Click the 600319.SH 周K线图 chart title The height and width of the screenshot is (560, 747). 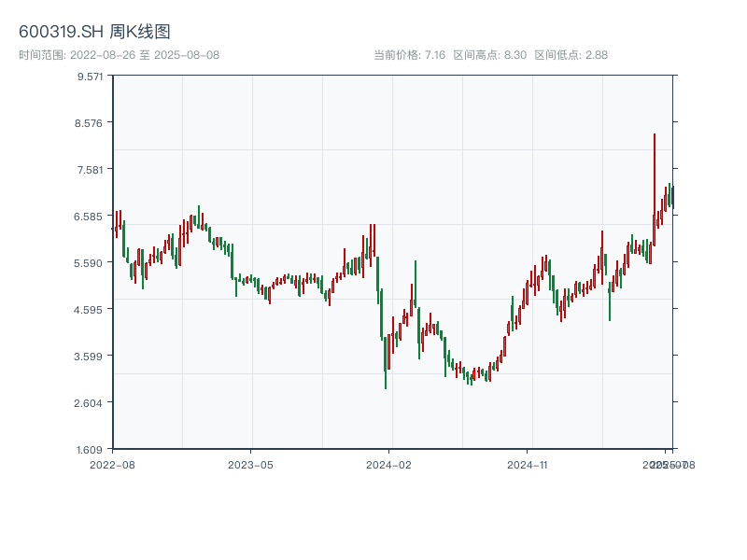tap(94, 33)
